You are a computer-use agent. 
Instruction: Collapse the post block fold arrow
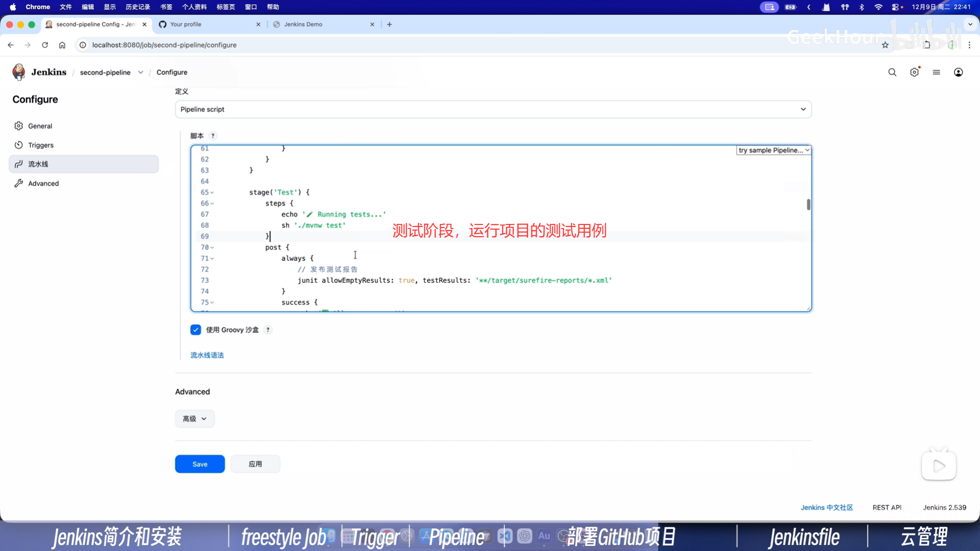click(212, 247)
